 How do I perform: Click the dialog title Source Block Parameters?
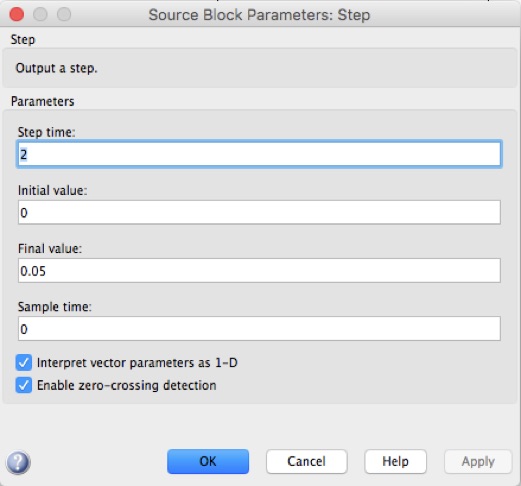tap(259, 15)
